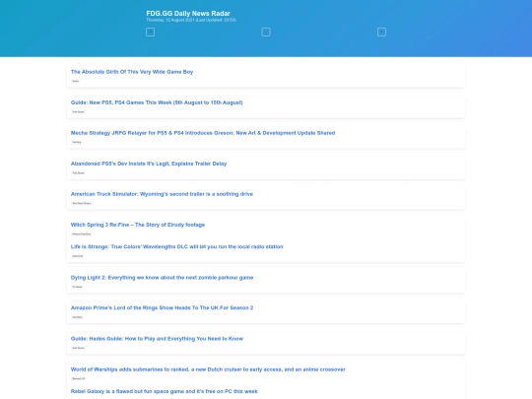Click the source tag beneath American Truck Simulator headline
The width and height of the screenshot is (532, 399).
pyautogui.click(x=82, y=203)
